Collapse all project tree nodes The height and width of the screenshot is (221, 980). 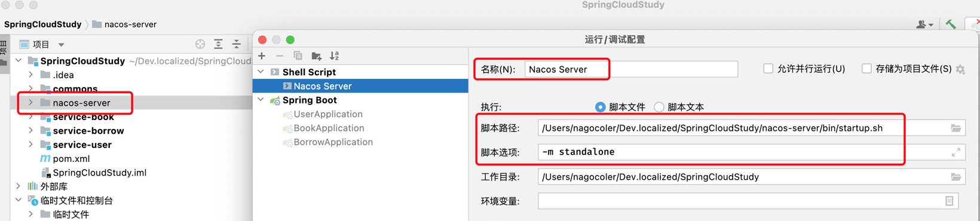click(x=237, y=44)
